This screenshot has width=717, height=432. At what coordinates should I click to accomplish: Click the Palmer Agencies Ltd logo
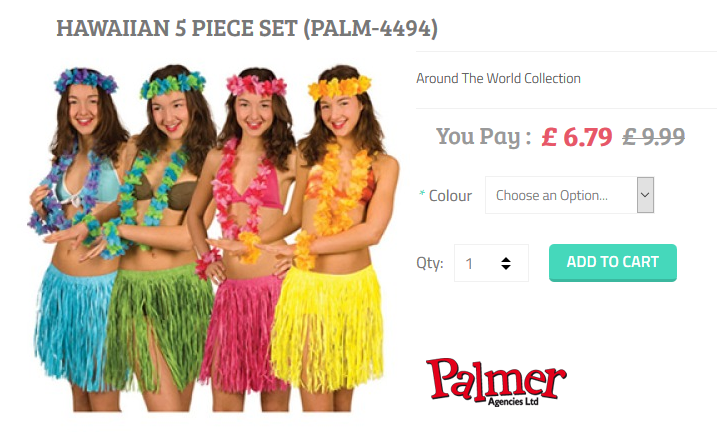[496, 382]
